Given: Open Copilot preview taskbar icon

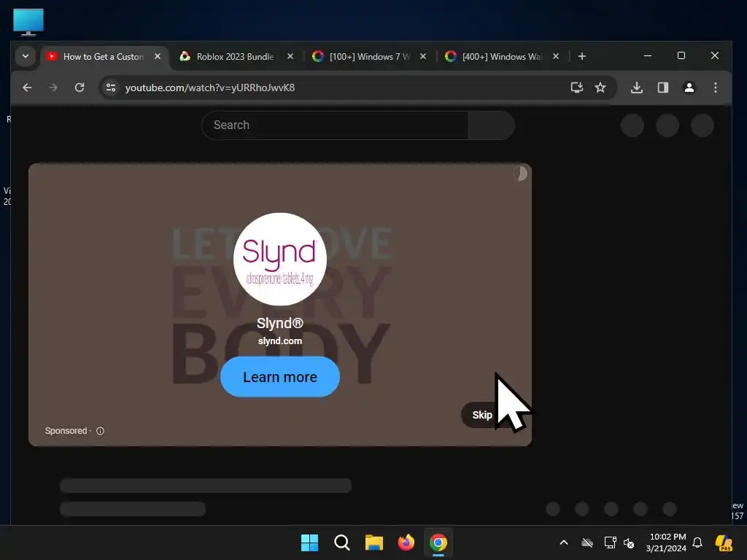Looking at the screenshot, I should 724,542.
